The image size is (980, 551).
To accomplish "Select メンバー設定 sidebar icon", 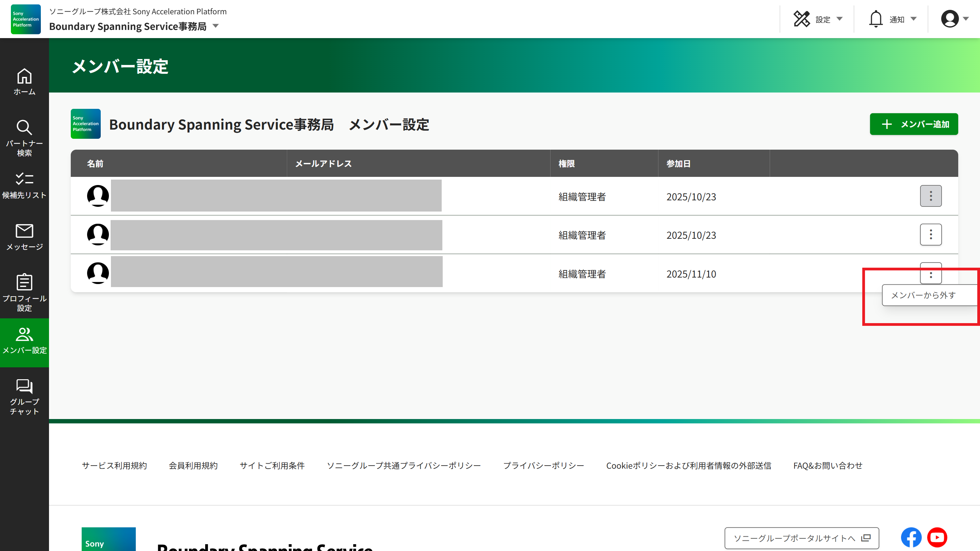I will pyautogui.click(x=24, y=341).
